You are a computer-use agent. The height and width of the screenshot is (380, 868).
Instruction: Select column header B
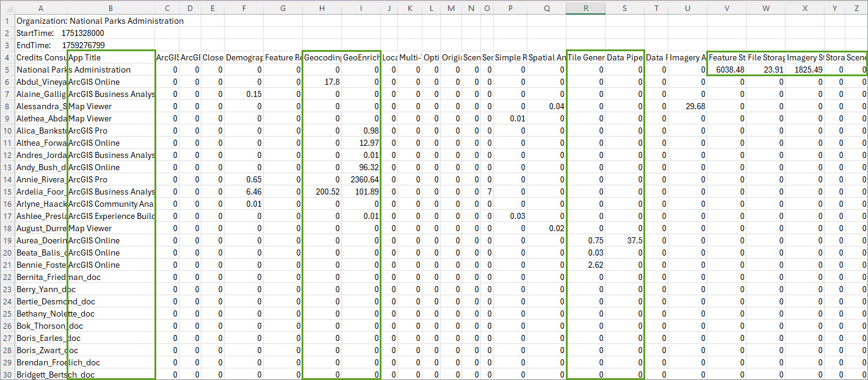pos(110,8)
